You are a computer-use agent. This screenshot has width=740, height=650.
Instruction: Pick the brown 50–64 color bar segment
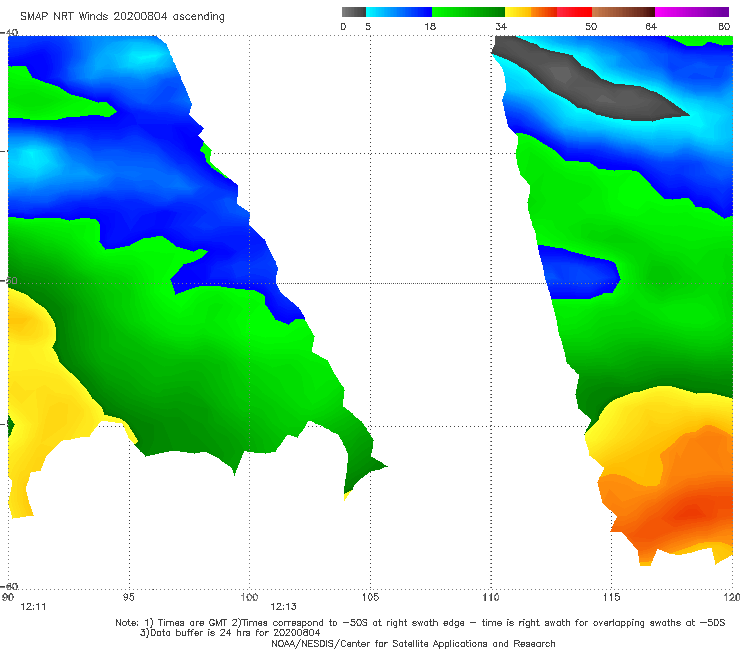coord(623,12)
